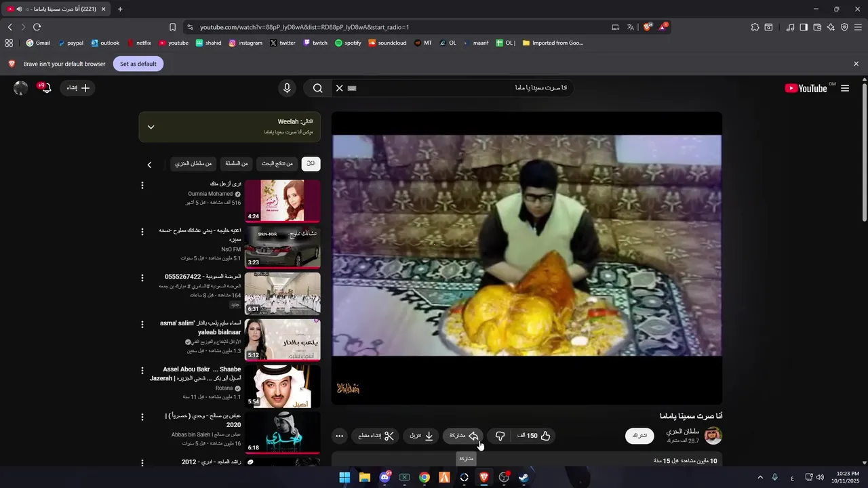This screenshot has width=868, height=488.
Task: Open the netflix bookmark
Action: [139, 43]
